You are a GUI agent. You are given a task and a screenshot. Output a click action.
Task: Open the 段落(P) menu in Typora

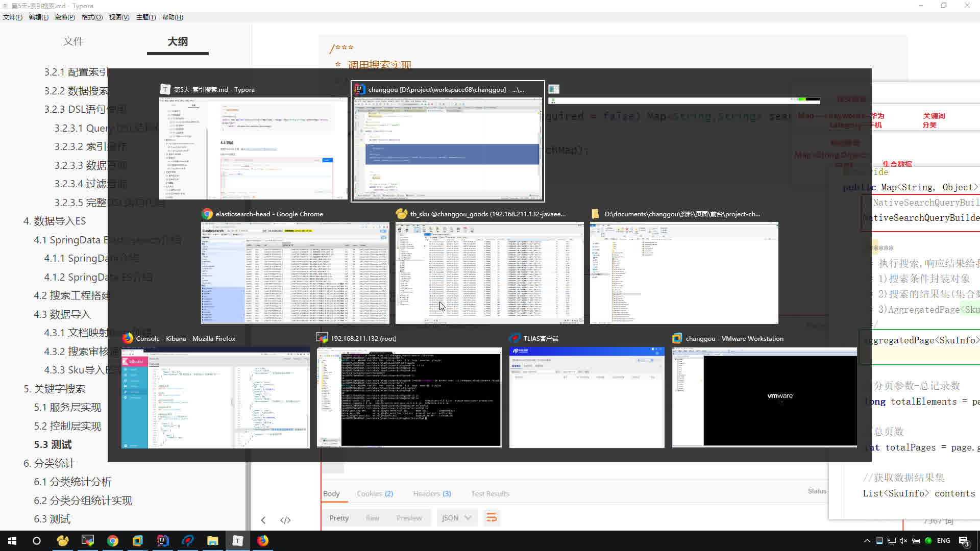[x=65, y=17]
